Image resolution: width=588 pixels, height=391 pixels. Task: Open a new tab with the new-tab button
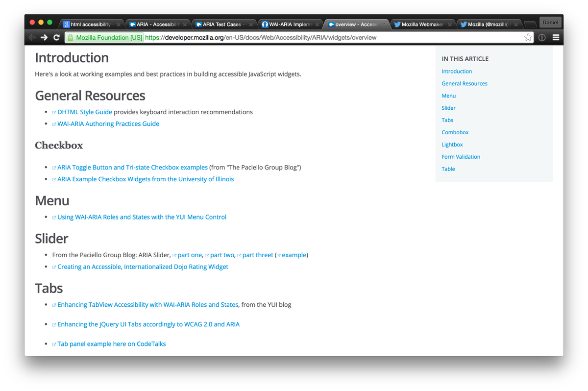pos(529,24)
